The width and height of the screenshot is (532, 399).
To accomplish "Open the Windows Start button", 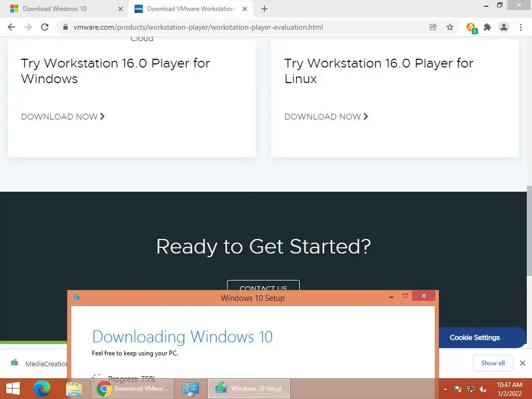I will point(13,389).
